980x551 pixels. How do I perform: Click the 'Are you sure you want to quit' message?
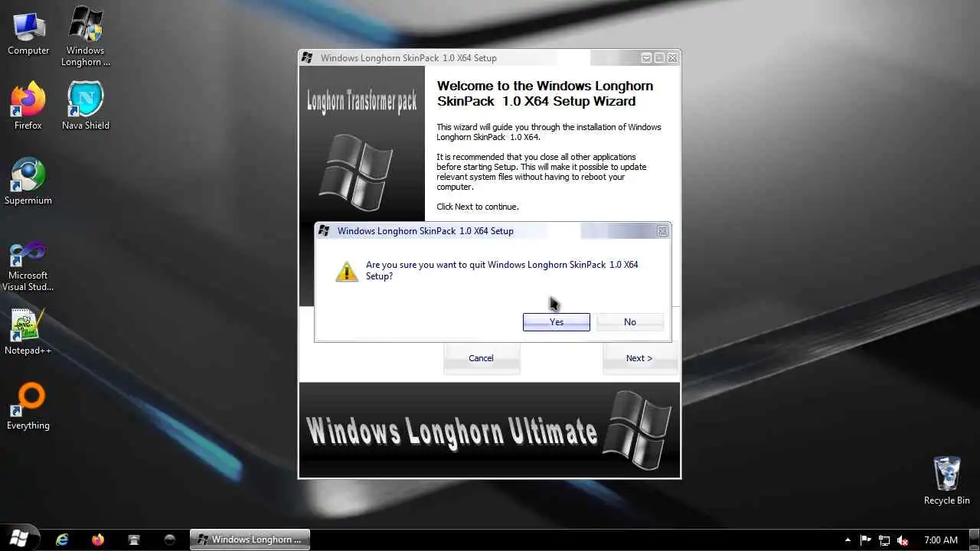502,270
